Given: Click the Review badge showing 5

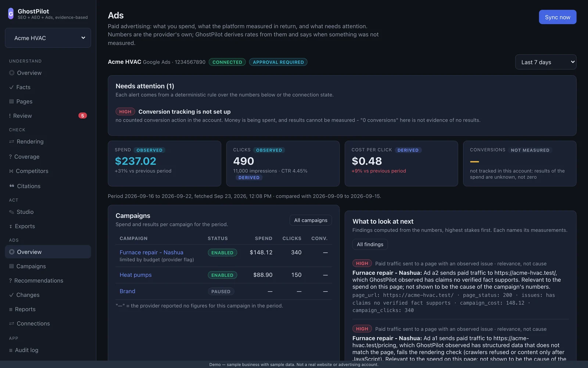Looking at the screenshot, I should [83, 116].
